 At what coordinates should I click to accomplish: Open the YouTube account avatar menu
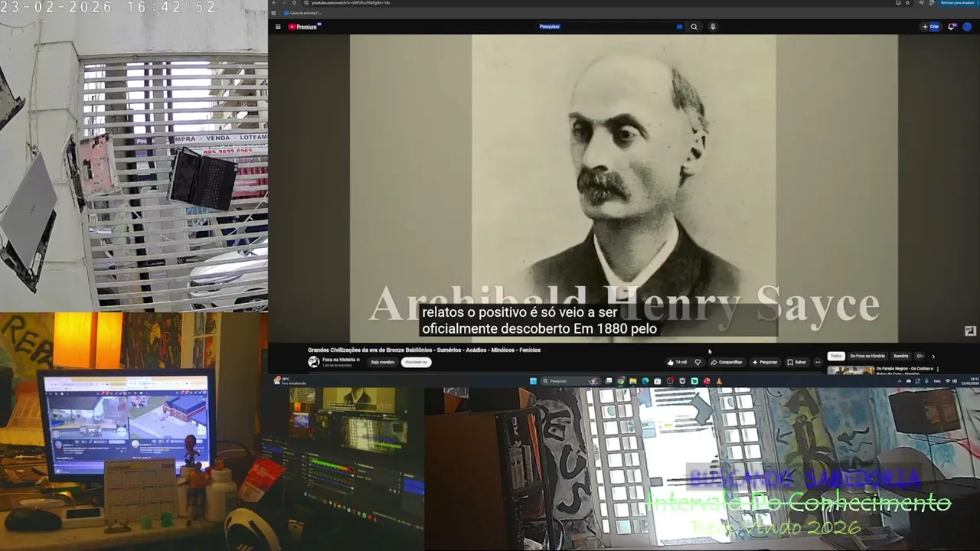(x=967, y=27)
